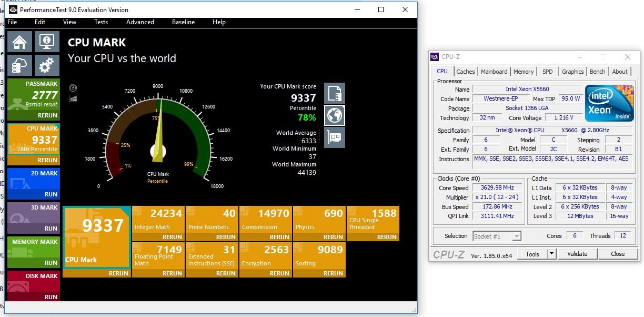Viewport: 644px width, 317px height.
Task: Open the Home icon in PerformanceTest
Action: click(x=19, y=42)
